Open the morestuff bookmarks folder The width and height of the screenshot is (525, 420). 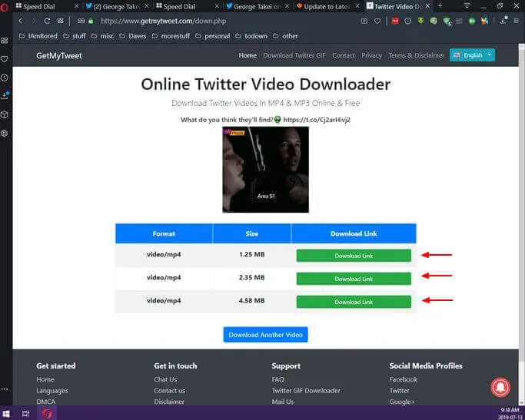click(171, 36)
